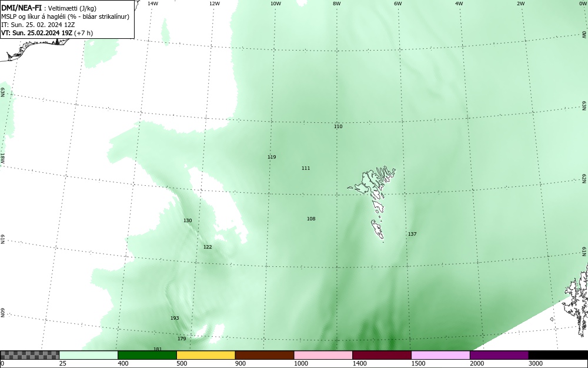Click the lavender 1500-2000 legend swatch

tap(440, 355)
